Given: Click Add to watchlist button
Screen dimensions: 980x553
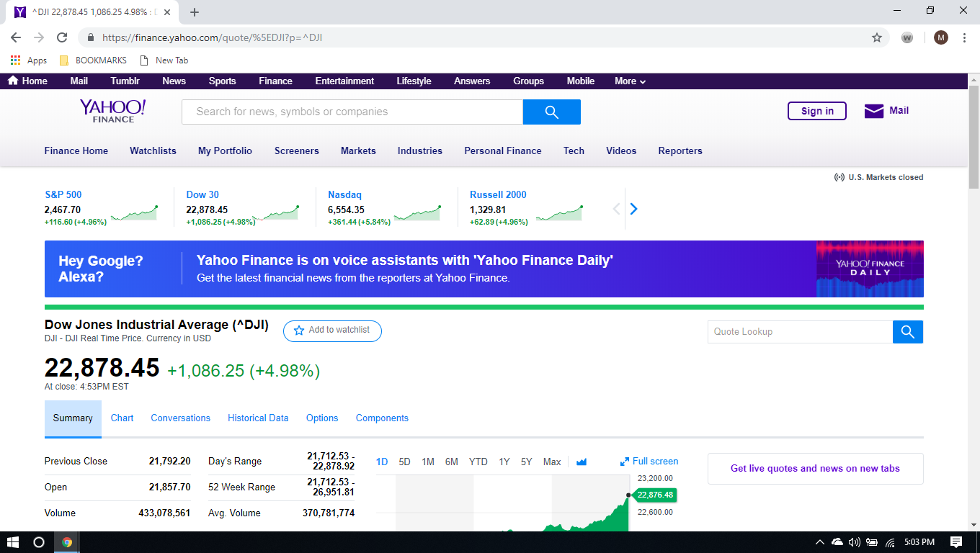Looking at the screenshot, I should coord(332,331).
